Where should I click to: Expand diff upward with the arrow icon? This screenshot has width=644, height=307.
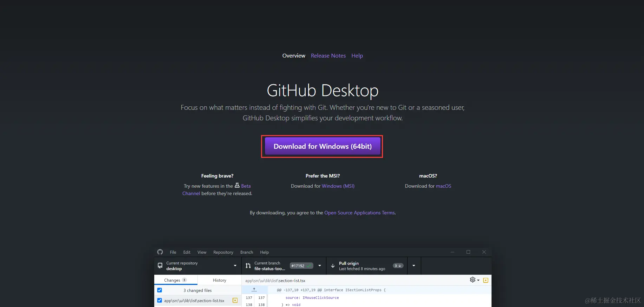point(254,290)
